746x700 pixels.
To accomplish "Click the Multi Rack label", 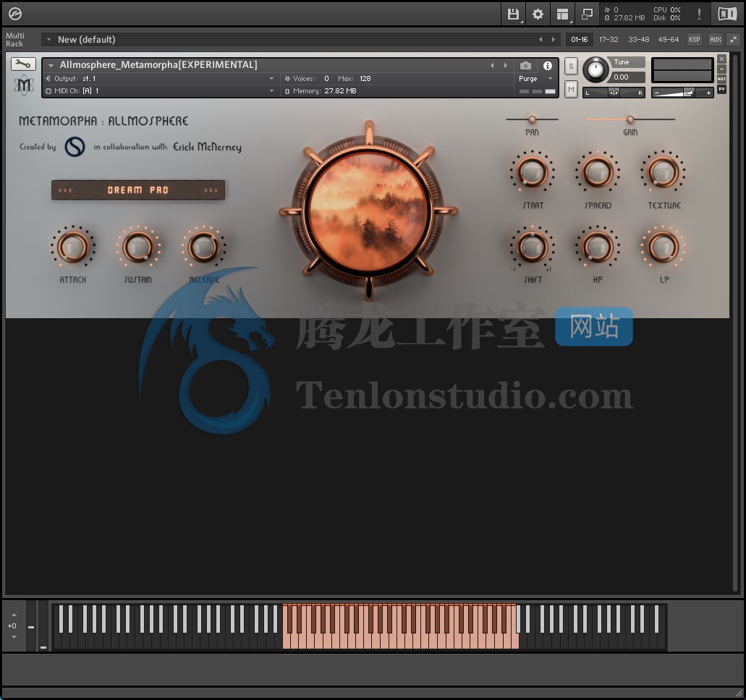I will [14, 40].
